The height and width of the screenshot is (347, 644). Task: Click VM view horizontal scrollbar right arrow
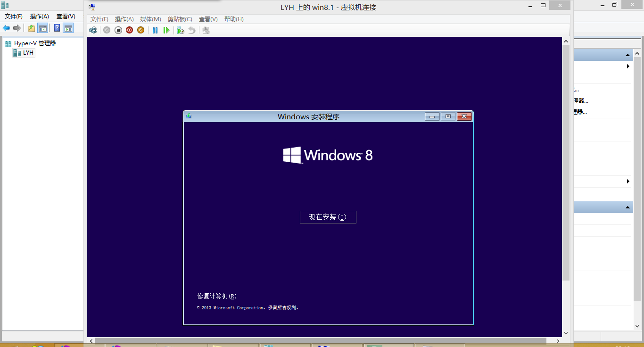[559, 340]
